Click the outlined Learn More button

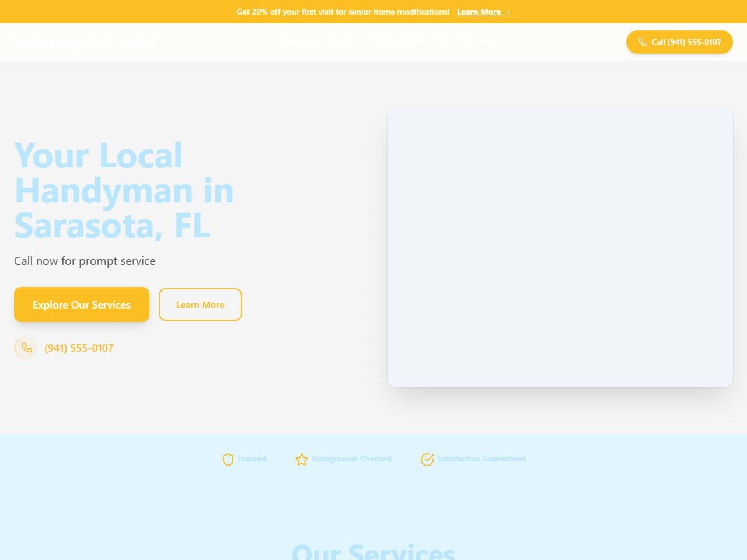tap(200, 304)
